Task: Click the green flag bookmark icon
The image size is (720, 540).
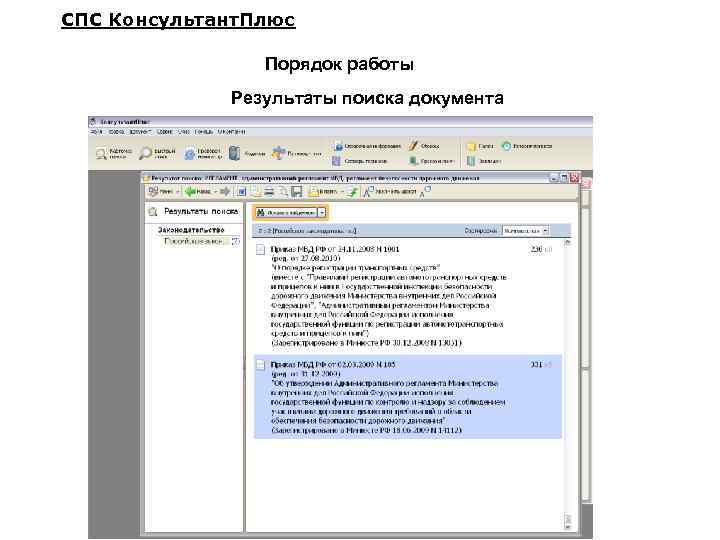Action: (352, 191)
